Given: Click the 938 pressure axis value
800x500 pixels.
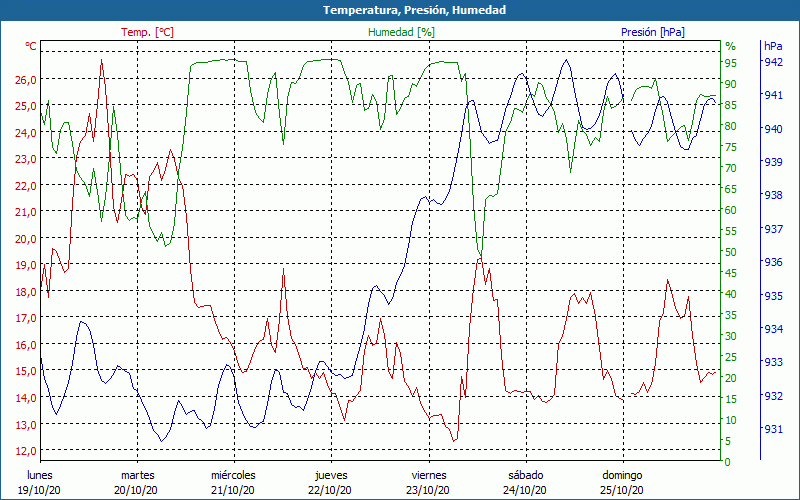Looking at the screenshot, I should coord(773,195).
